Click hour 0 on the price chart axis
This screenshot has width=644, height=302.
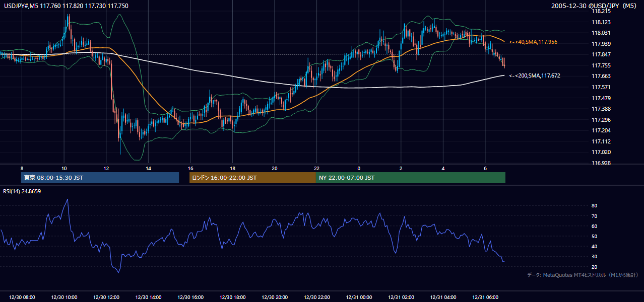pos(359,168)
